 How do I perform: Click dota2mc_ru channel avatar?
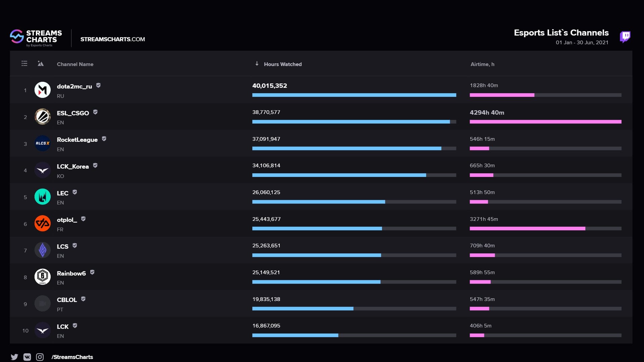pos(43,90)
